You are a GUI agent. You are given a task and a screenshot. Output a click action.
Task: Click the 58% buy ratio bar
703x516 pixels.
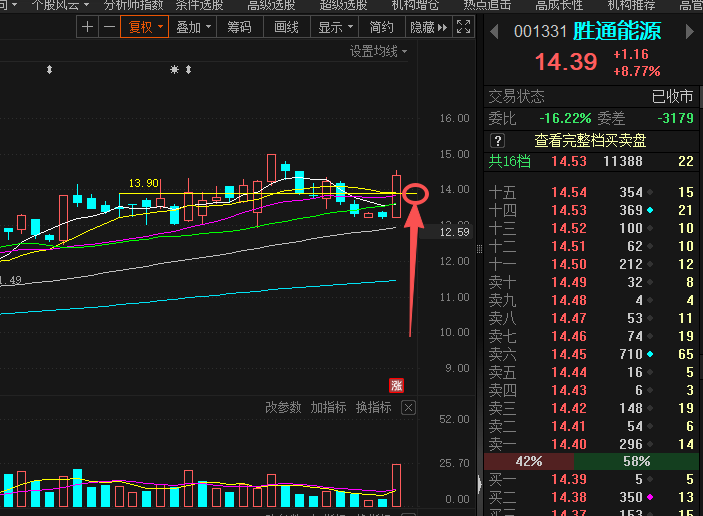(x=636, y=461)
